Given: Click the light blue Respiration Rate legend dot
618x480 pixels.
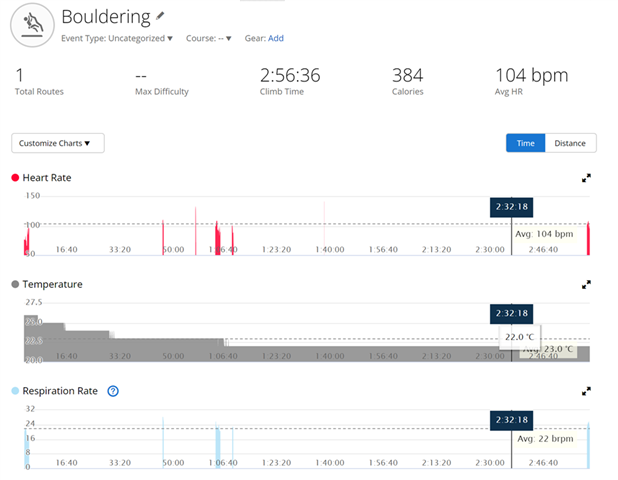Looking at the screenshot, I should coord(15,391).
